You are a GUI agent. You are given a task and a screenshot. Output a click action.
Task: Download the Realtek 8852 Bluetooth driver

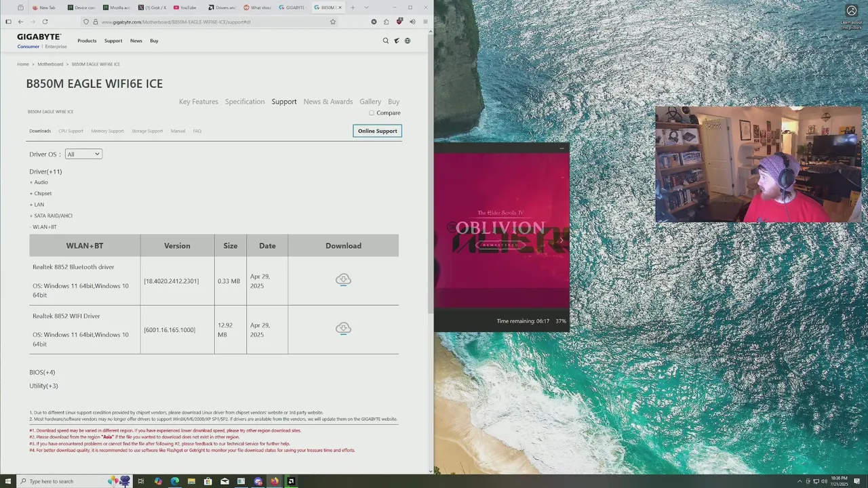click(343, 280)
